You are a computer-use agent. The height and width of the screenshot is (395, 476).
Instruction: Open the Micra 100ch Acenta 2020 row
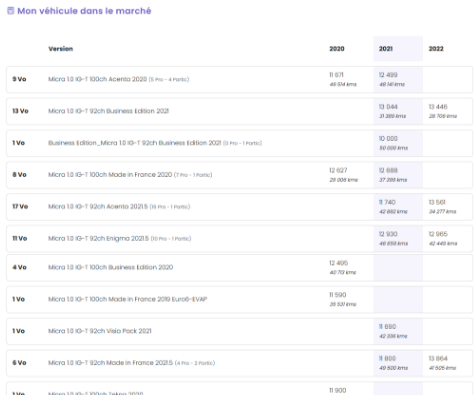click(x=239, y=79)
